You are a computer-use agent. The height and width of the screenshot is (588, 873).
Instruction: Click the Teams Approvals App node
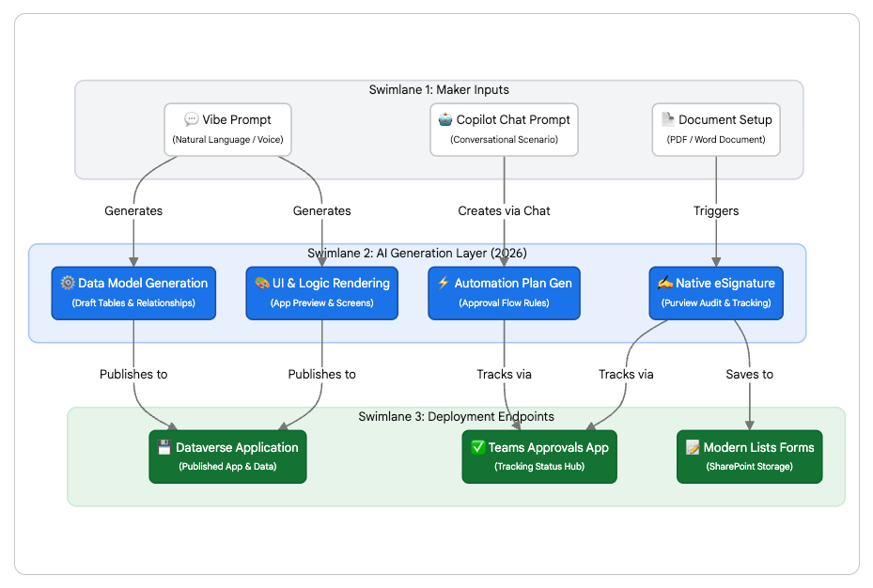539,456
